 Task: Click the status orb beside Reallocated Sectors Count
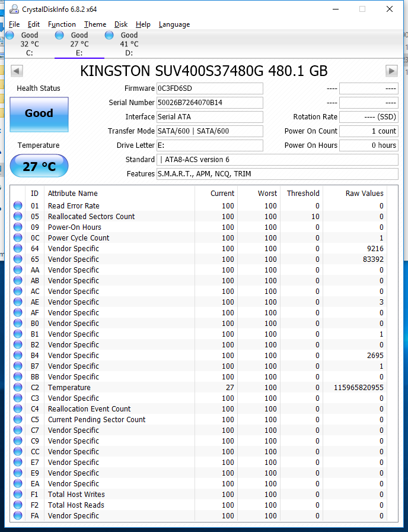[x=18, y=217]
